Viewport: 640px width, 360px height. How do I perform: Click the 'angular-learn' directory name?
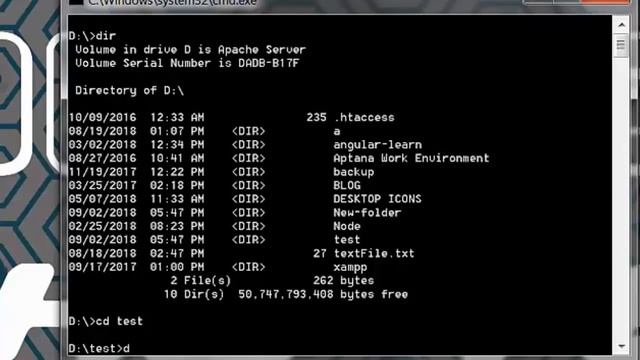coord(378,145)
